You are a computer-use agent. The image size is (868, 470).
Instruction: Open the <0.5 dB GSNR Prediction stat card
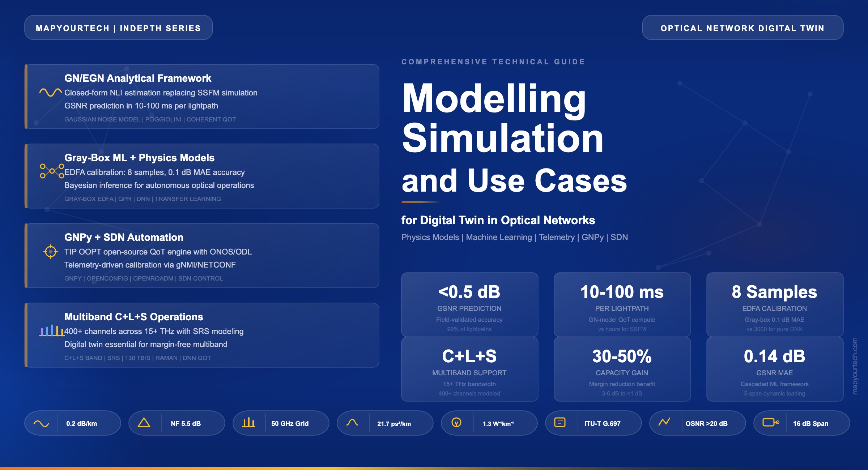point(469,304)
